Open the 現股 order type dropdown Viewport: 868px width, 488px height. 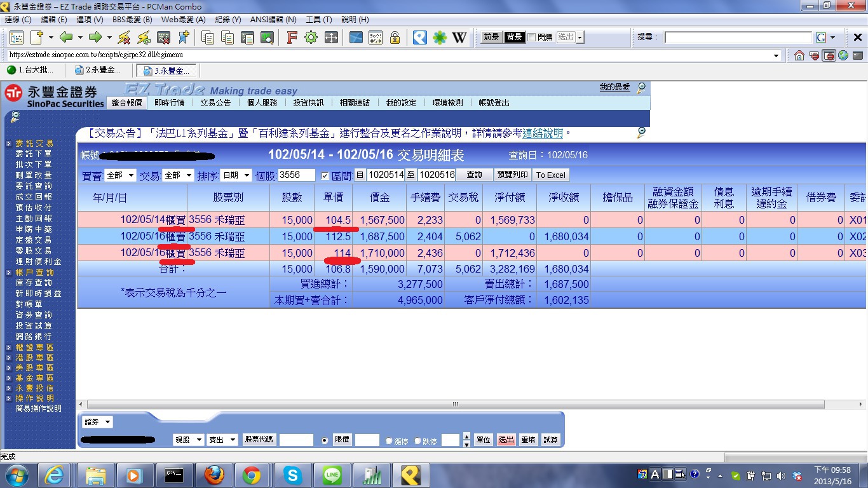pos(188,440)
